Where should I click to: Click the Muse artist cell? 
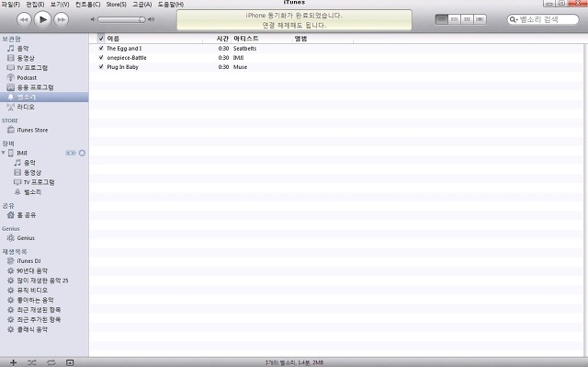240,67
